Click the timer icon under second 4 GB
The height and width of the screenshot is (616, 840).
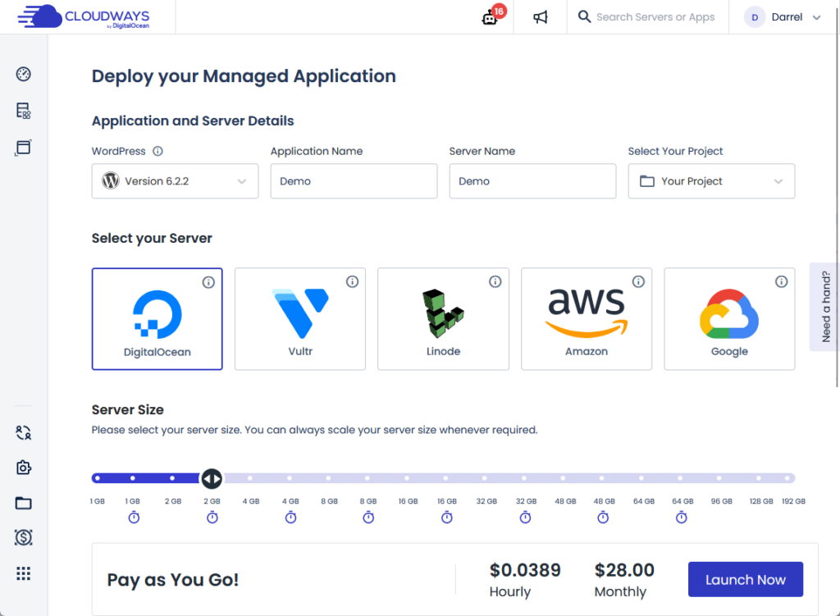pyautogui.click(x=290, y=518)
